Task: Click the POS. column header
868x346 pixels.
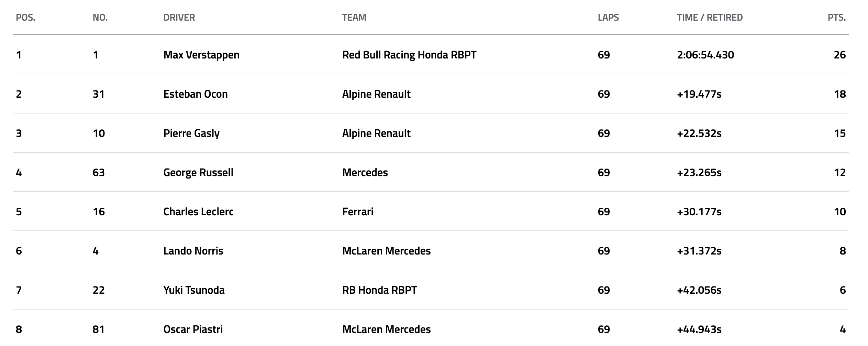Action: coord(25,18)
